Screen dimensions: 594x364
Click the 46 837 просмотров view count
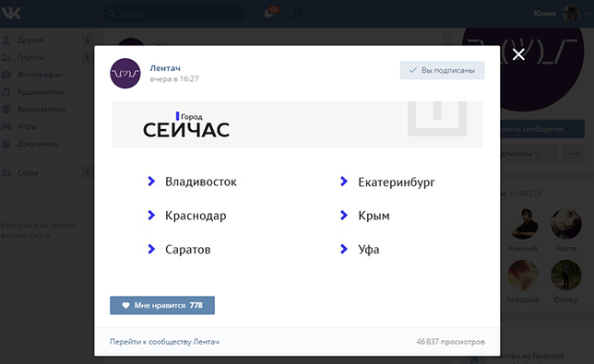[x=450, y=342]
